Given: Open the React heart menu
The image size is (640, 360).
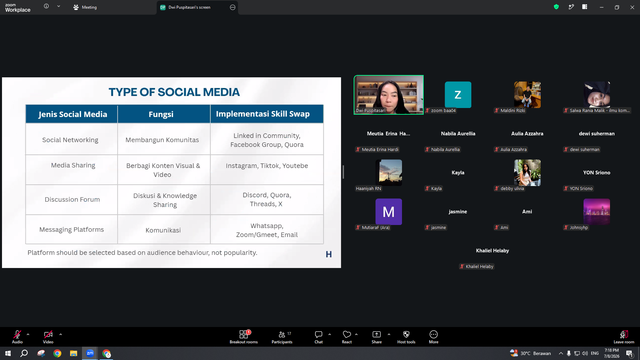Looking at the screenshot, I should [347, 337].
